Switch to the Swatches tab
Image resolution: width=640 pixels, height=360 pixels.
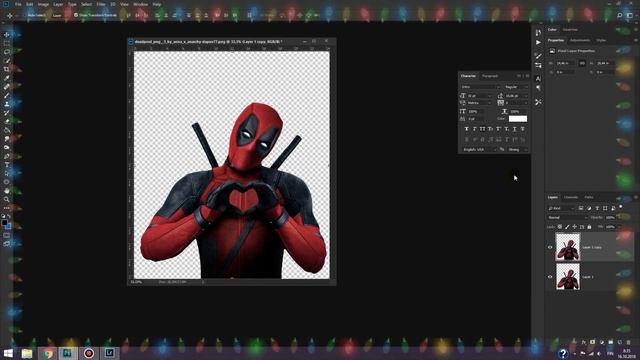[x=570, y=30]
